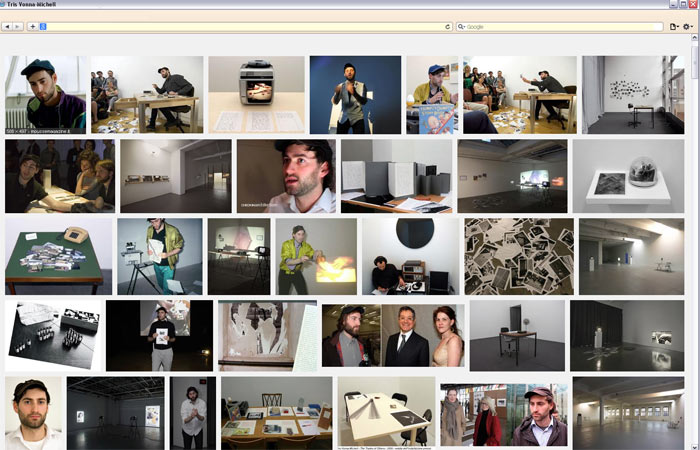Screen dimensions: 700x450
Task: Minimize the browser window
Action: [674, 4]
